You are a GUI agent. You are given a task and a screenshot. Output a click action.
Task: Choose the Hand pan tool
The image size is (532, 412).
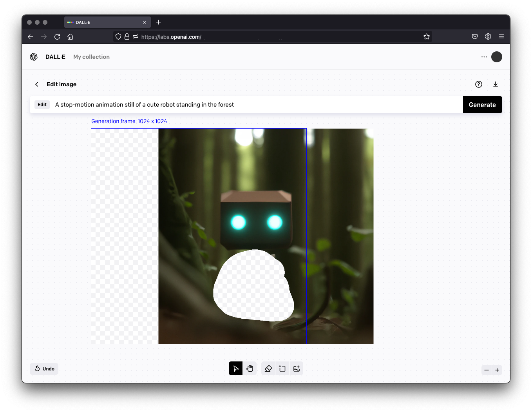coord(250,368)
